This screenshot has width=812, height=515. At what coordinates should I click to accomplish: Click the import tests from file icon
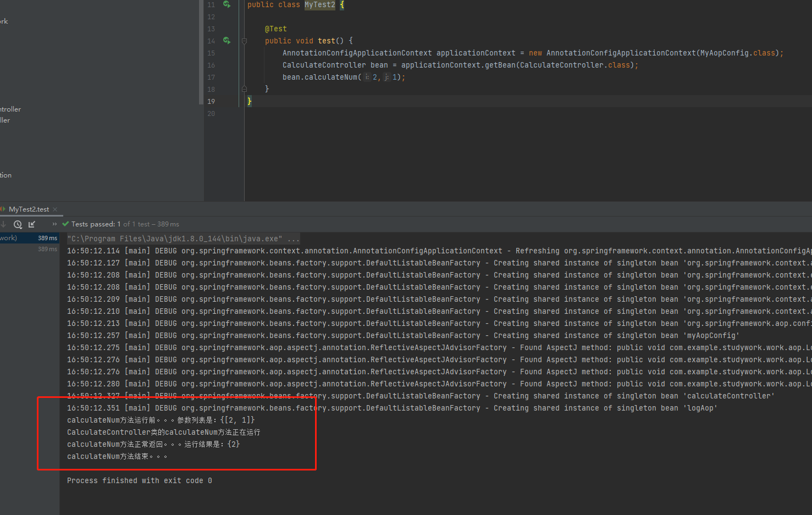tap(32, 224)
